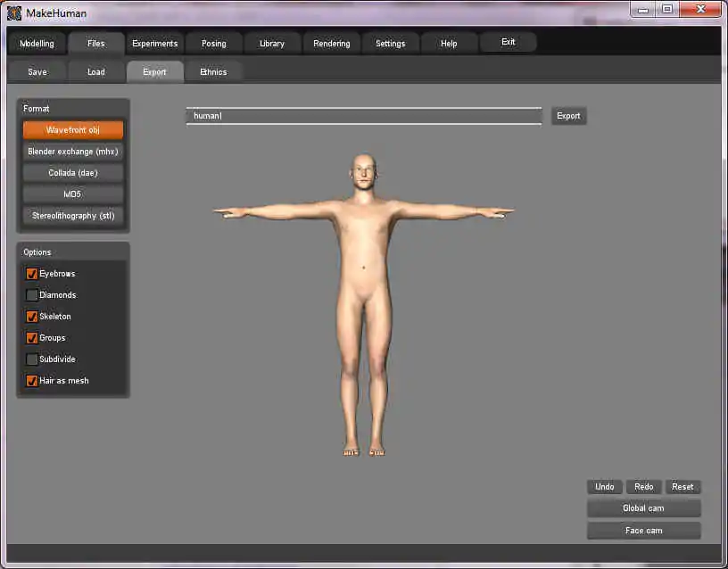Toggle the Skeleton checkbox

[32, 317]
